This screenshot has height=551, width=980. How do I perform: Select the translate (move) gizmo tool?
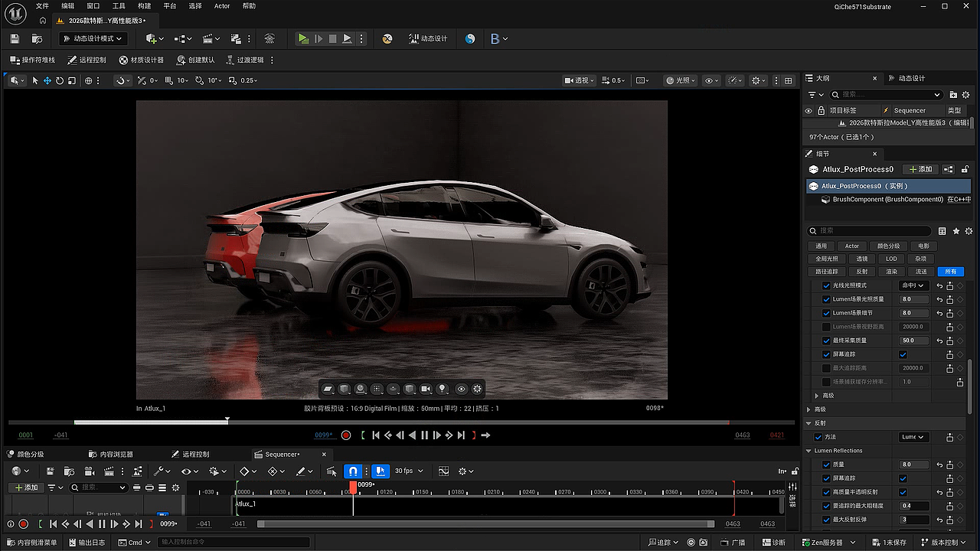(47, 80)
